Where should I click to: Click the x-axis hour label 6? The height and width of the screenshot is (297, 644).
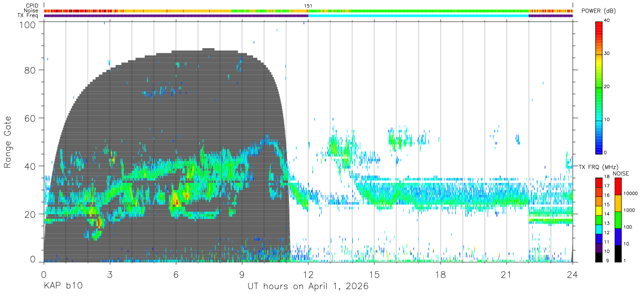pos(176,274)
